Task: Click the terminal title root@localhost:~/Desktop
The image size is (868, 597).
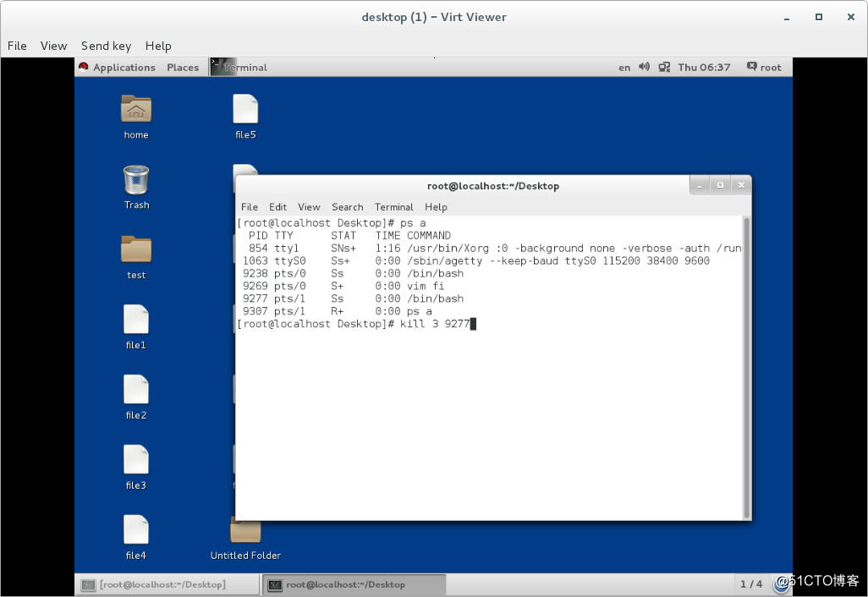Action: point(493,186)
